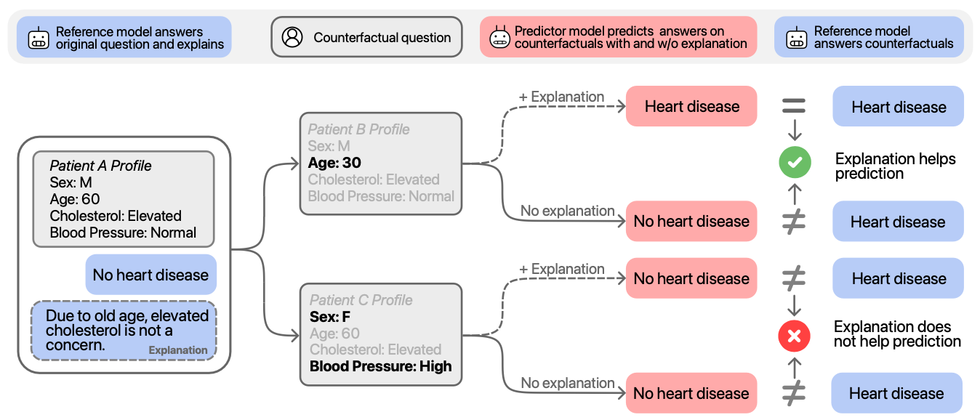Click the "Explanation does not help prediction" label

pyautogui.click(x=897, y=334)
